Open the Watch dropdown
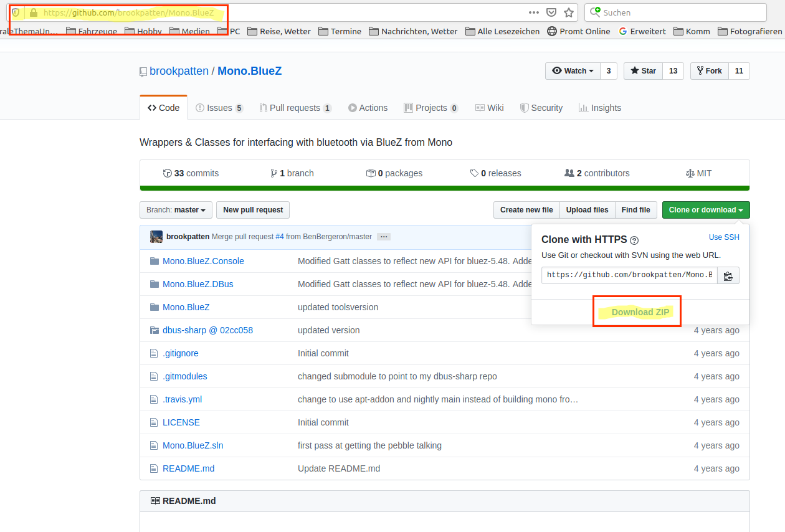 point(573,71)
